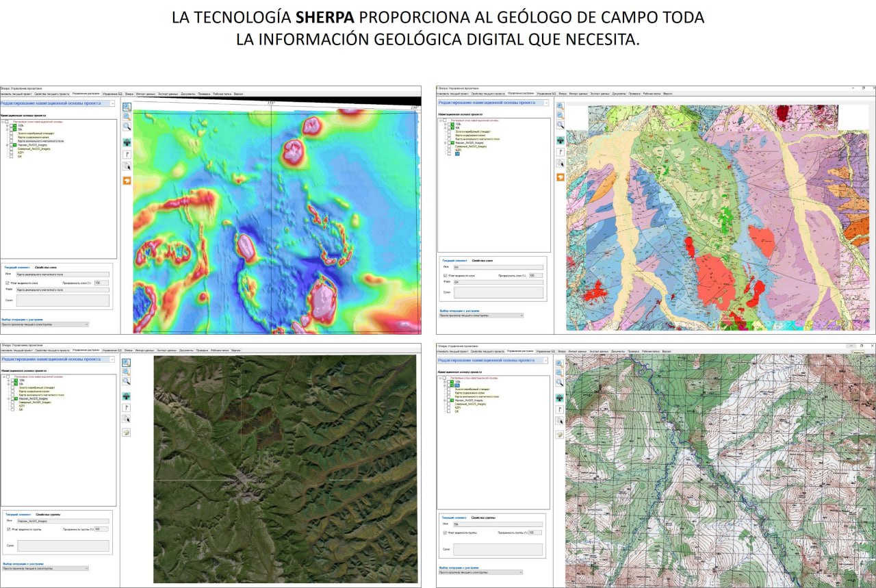
Task: Click zoom-in tool in magnetic anomaly map window
Action: (x=127, y=107)
